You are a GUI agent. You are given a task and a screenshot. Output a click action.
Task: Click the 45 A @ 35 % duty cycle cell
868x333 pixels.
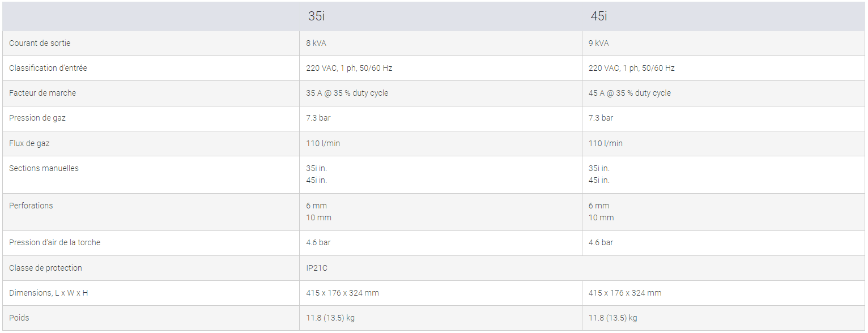(x=629, y=93)
